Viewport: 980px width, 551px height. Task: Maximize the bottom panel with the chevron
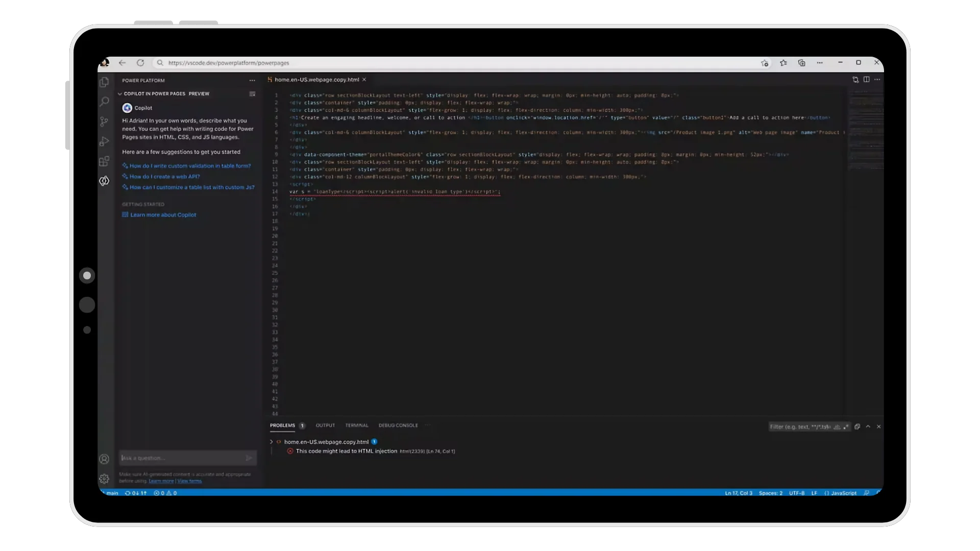pos(868,427)
